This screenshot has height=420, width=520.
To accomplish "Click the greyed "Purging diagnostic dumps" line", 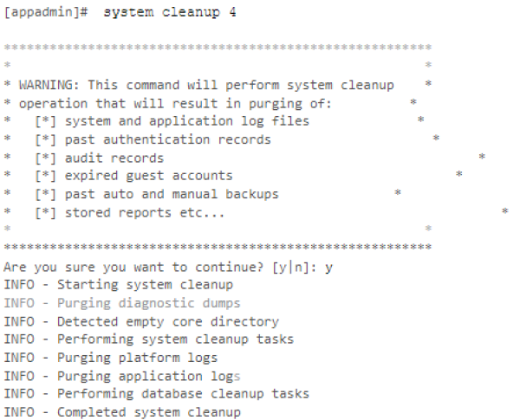I will tap(122, 303).
